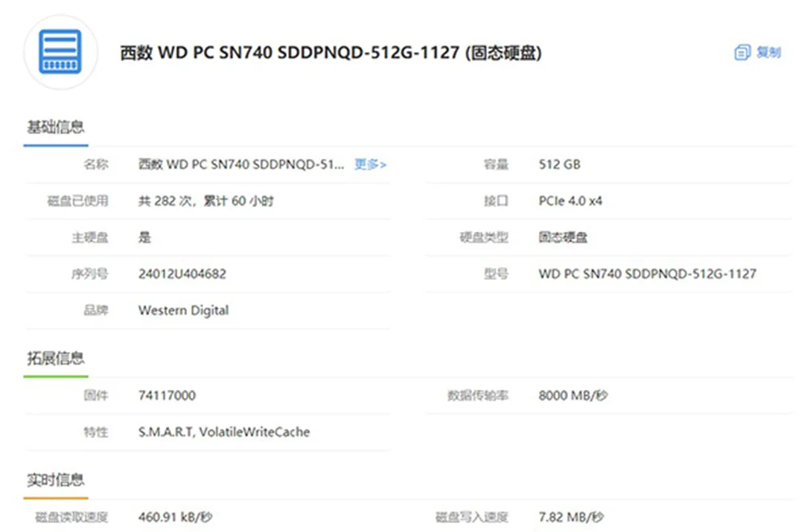The image size is (804, 532).
Task: Select the 实时信息 section header
Action: tap(56, 480)
